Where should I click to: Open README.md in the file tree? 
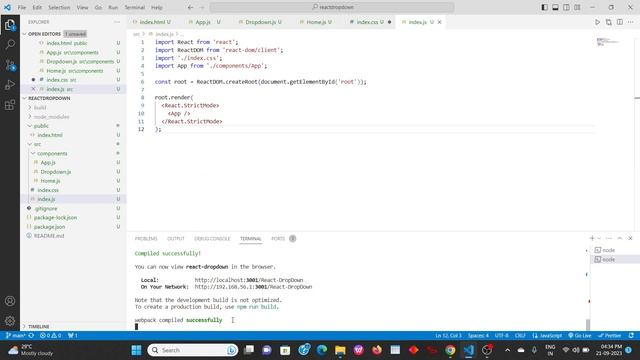49,236
